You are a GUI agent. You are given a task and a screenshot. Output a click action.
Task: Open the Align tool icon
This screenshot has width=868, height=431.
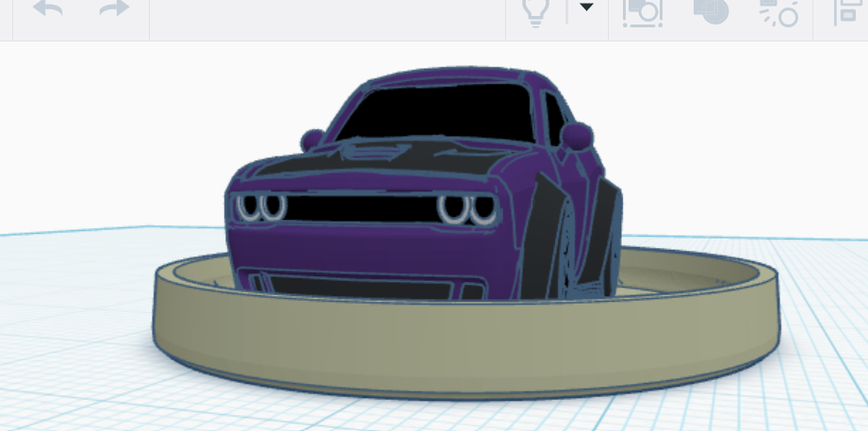coord(850,11)
